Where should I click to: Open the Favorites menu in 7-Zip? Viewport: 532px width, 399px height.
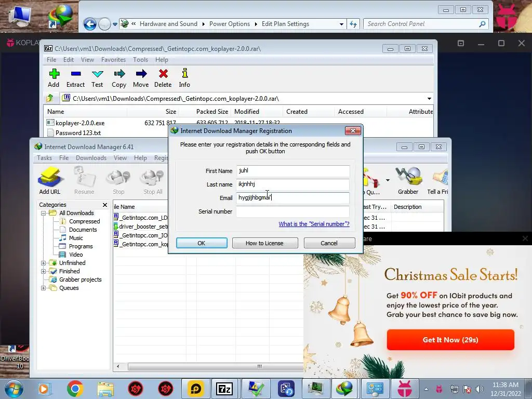113,60
